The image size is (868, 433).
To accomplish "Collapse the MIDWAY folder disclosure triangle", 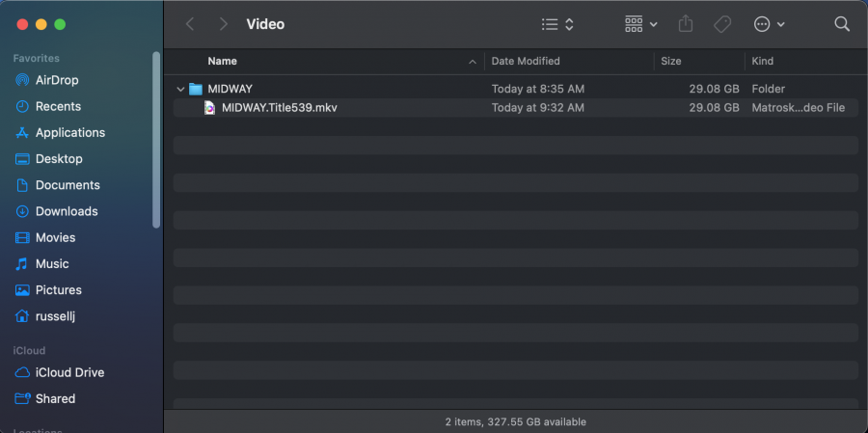I will pyautogui.click(x=180, y=89).
